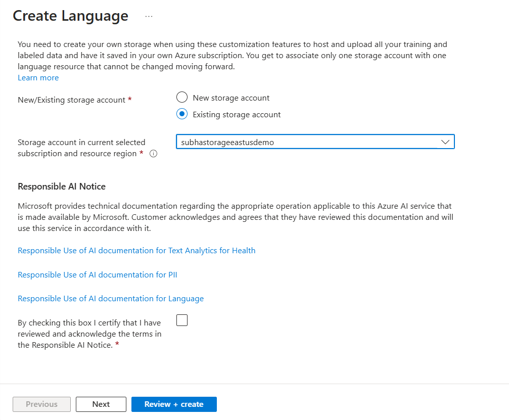The image size is (509, 420).
Task: Click the certify acknowledgment label text
Action: click(89, 334)
